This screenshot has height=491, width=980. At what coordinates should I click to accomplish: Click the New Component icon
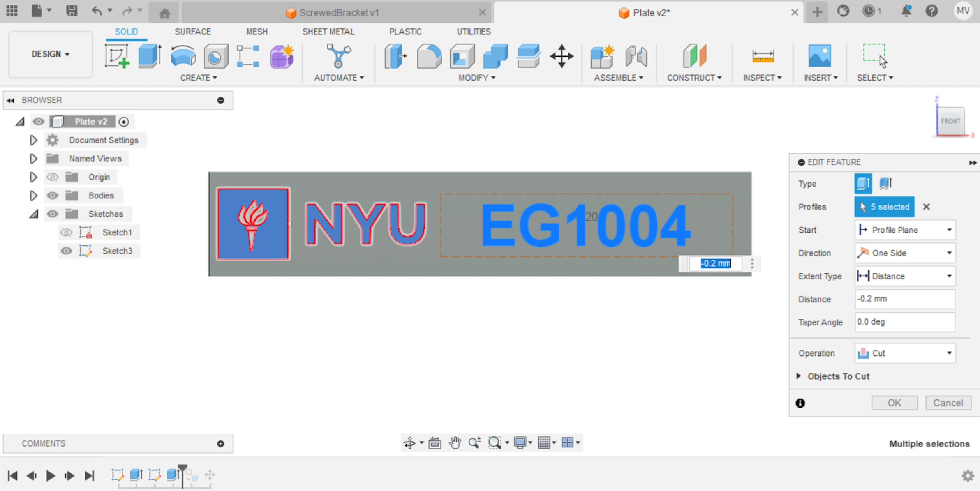pyautogui.click(x=602, y=56)
